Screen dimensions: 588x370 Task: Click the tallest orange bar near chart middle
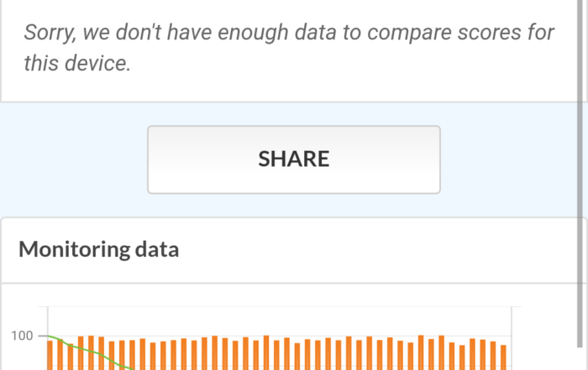(266, 352)
